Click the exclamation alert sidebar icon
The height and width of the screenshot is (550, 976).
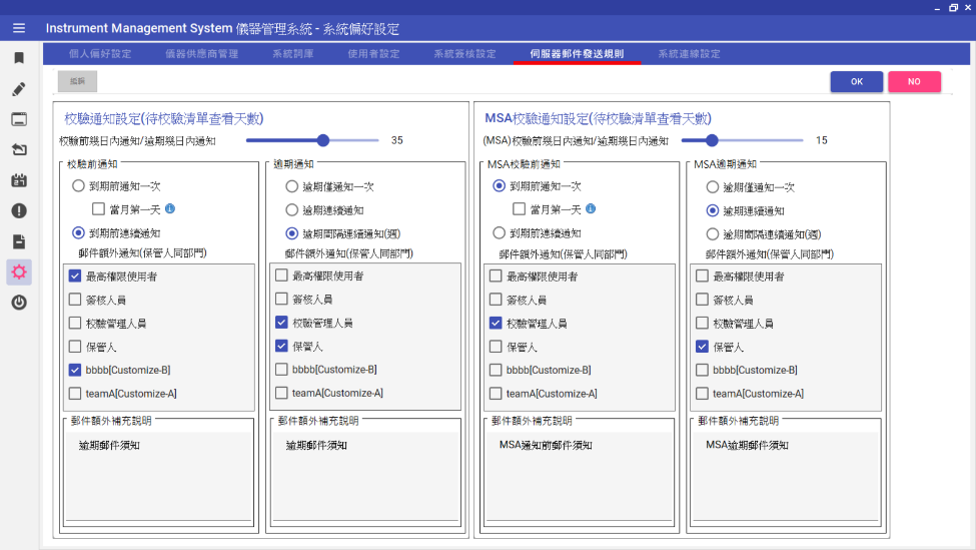(19, 211)
